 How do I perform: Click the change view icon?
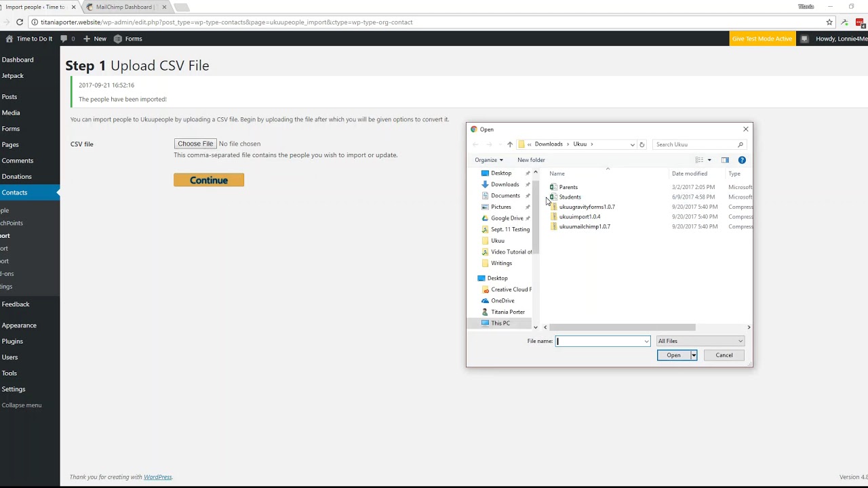pos(699,160)
